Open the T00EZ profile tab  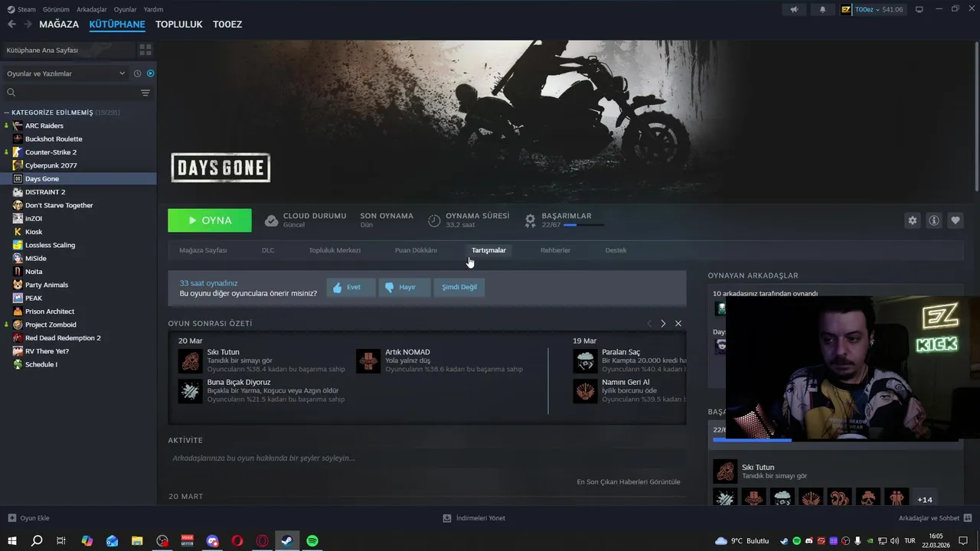(227, 24)
